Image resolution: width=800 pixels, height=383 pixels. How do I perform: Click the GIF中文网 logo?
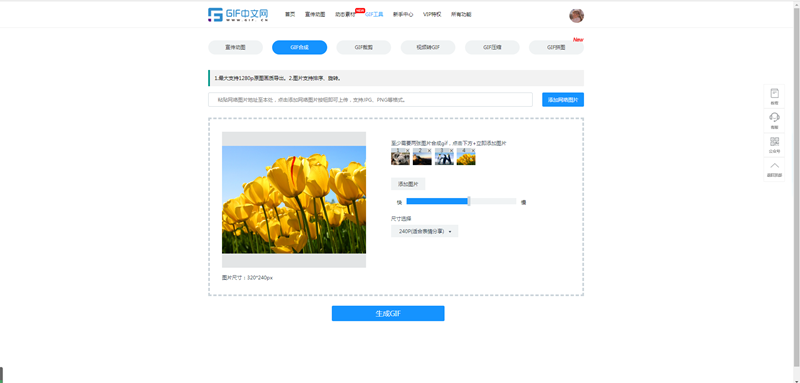[238, 15]
